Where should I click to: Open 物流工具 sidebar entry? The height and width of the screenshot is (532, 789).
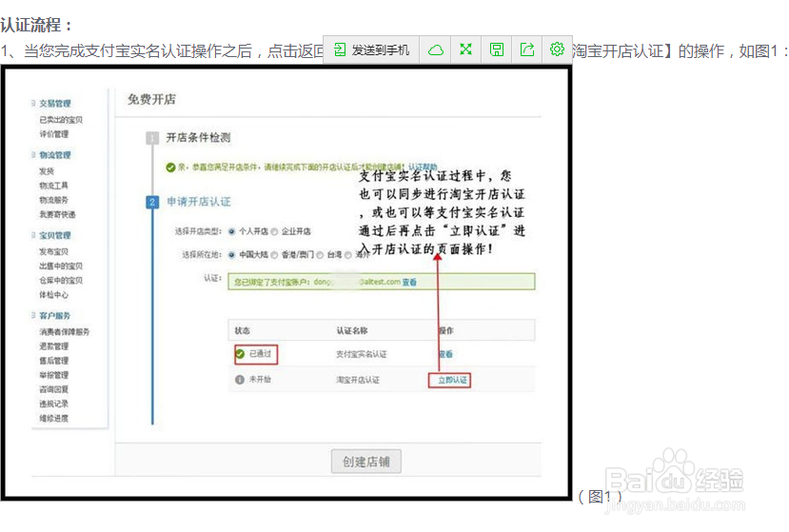54,186
